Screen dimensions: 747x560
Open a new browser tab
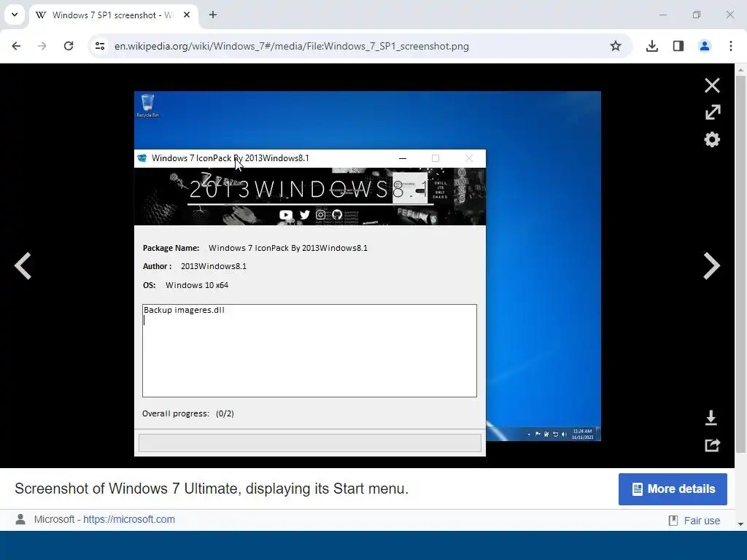(213, 15)
